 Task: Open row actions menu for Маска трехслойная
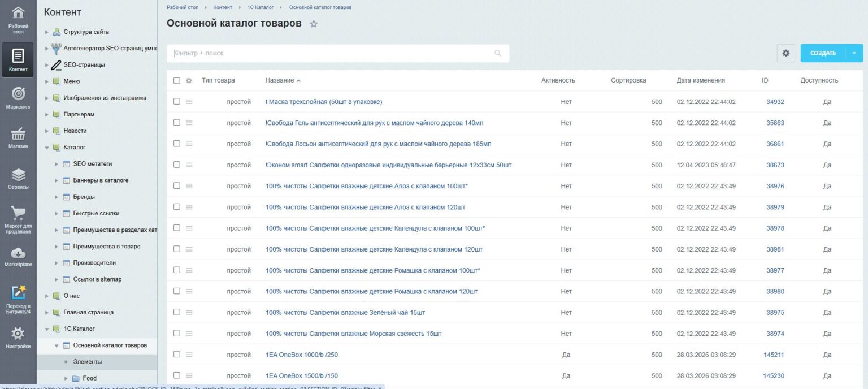tap(189, 102)
